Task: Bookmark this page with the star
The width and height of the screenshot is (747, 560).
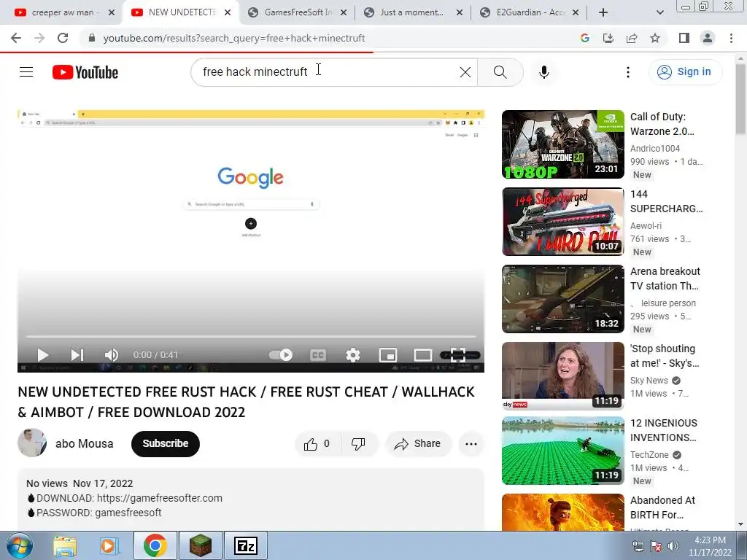Action: tap(655, 38)
